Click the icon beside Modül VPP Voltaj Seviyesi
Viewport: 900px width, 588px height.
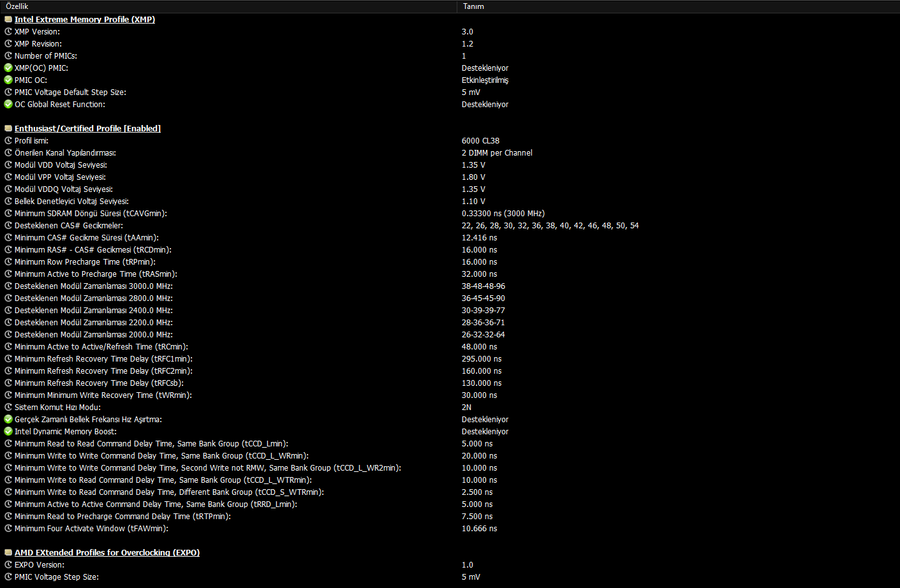(8, 177)
